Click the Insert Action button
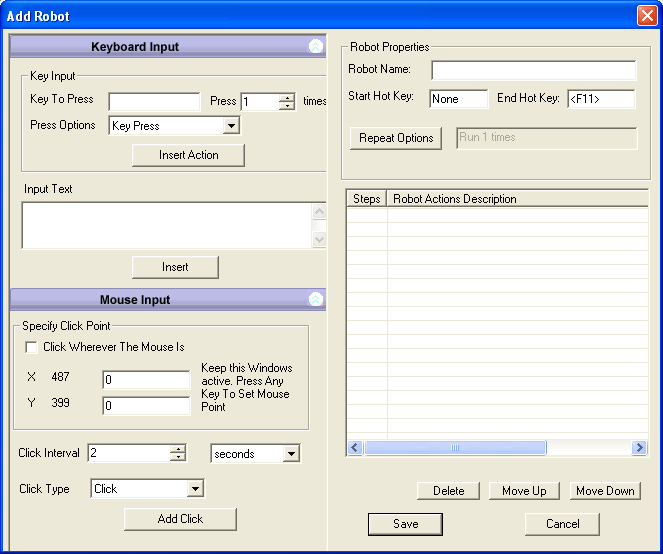The height and width of the screenshot is (554, 663). pyautogui.click(x=188, y=155)
